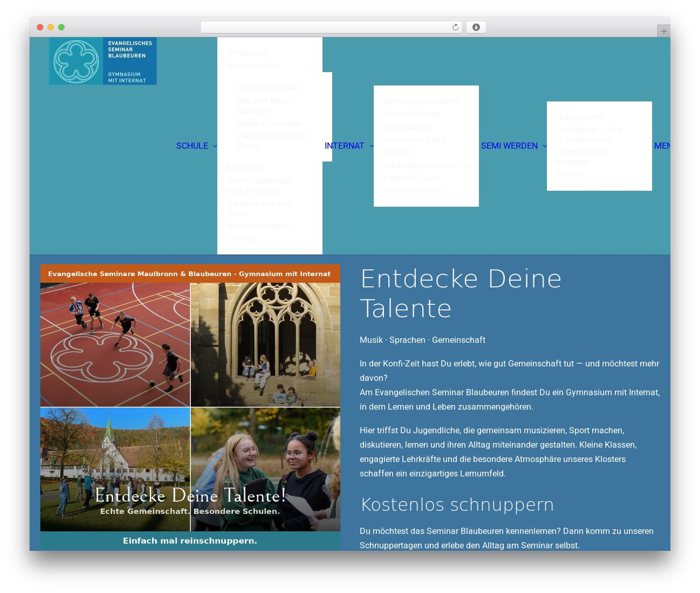Open Persönlichkeit und Werte link
Image resolution: width=700 pixels, height=593 pixels.
pos(272,141)
